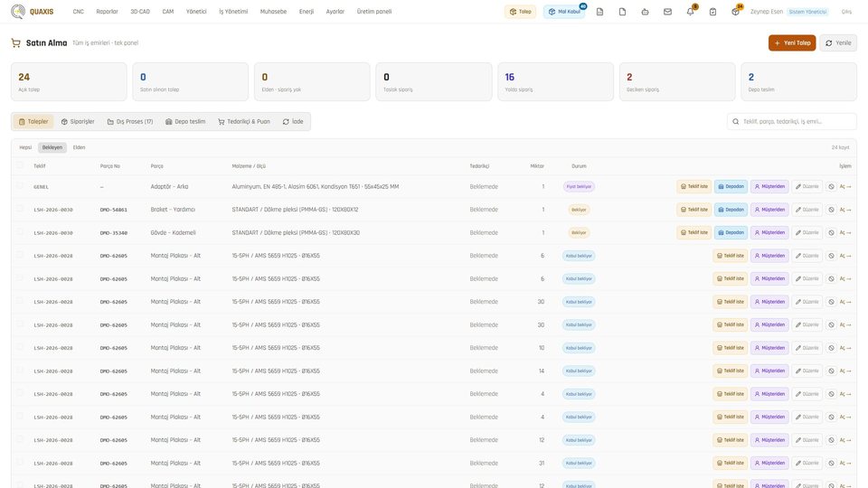
Task: Open the Muhasebe menu
Action: [273, 12]
